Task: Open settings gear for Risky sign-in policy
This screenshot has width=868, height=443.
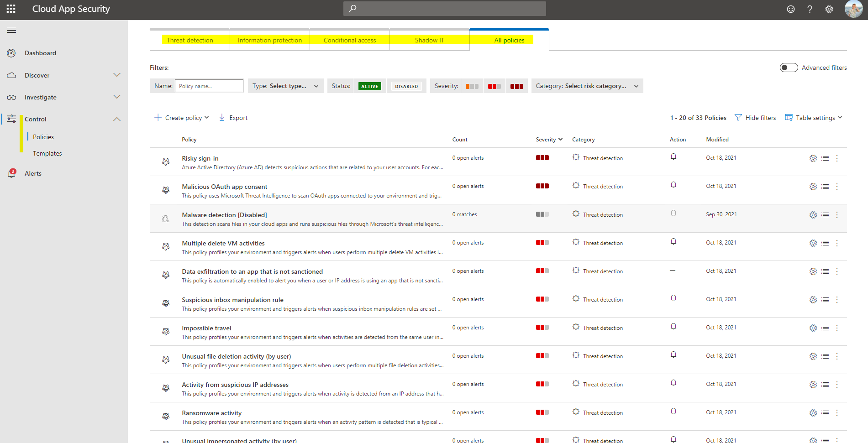Action: [x=813, y=158]
